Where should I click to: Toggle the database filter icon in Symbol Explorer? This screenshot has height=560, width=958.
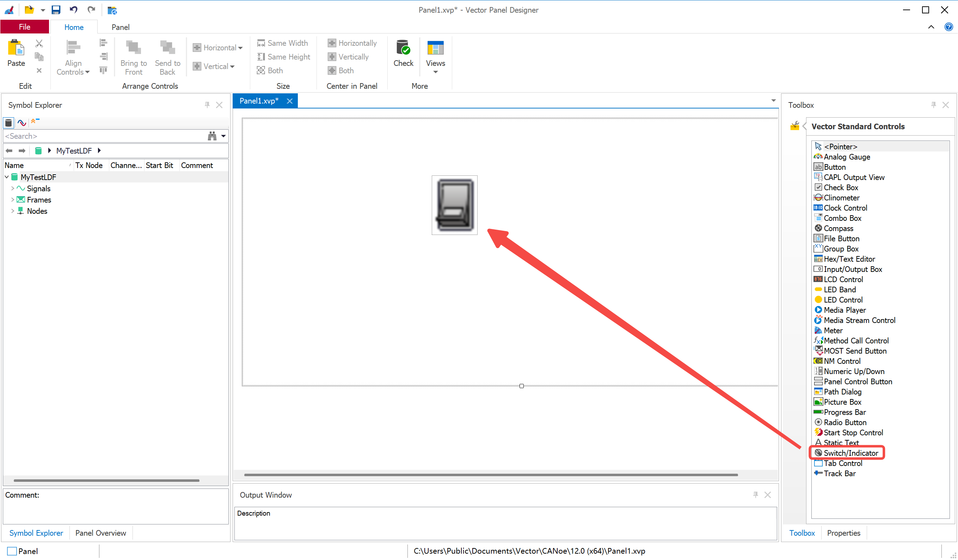[x=8, y=123]
